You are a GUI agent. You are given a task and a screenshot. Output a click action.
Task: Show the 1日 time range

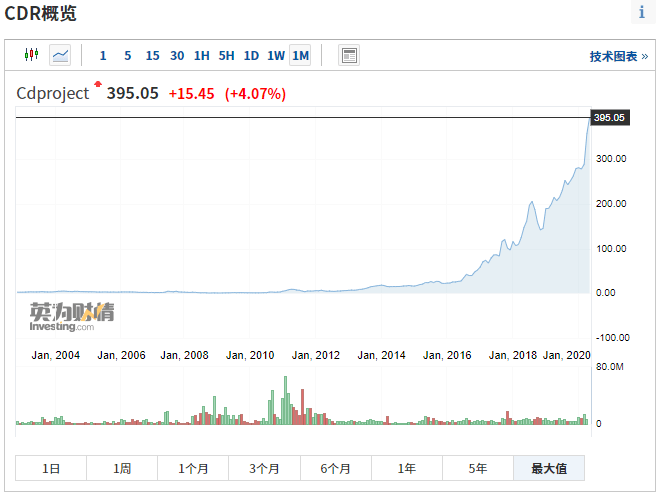[x=51, y=468]
